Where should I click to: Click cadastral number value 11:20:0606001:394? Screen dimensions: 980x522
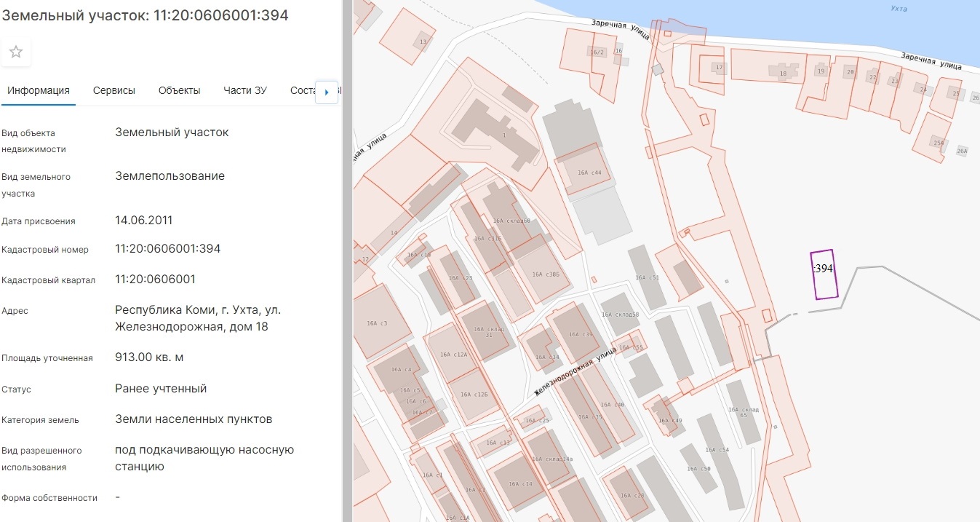pyautogui.click(x=167, y=249)
